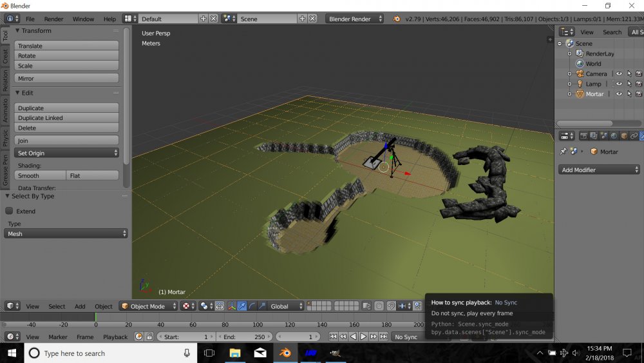Image resolution: width=644 pixels, height=363 pixels.
Task: Expand the Mortar tree item
Action: 570,93
